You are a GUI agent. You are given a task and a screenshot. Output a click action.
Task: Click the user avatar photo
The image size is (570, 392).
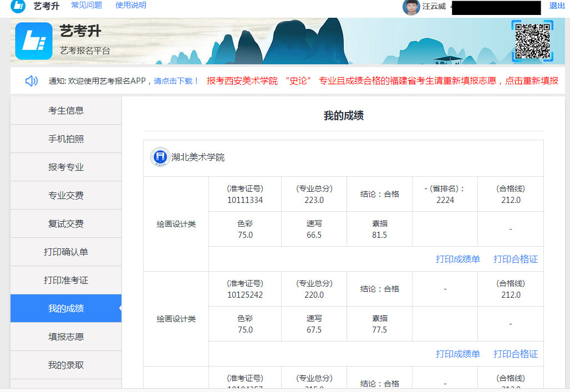411,7
